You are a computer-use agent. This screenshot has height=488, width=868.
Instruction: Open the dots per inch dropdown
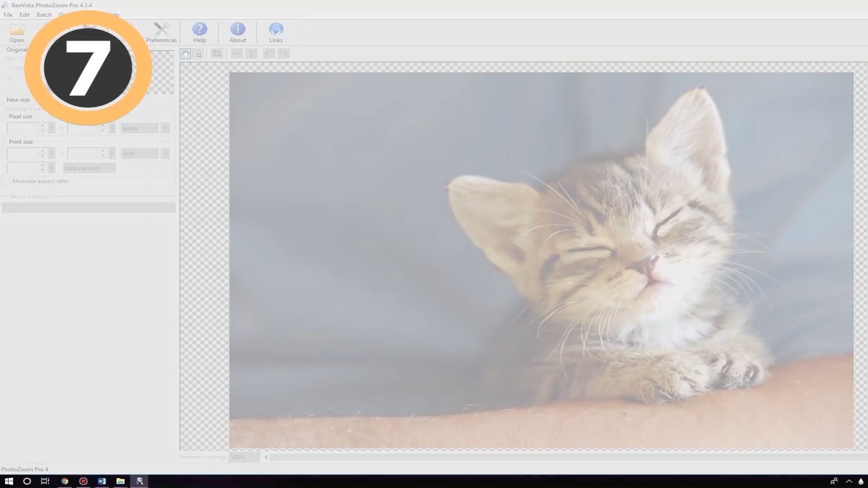pos(89,168)
